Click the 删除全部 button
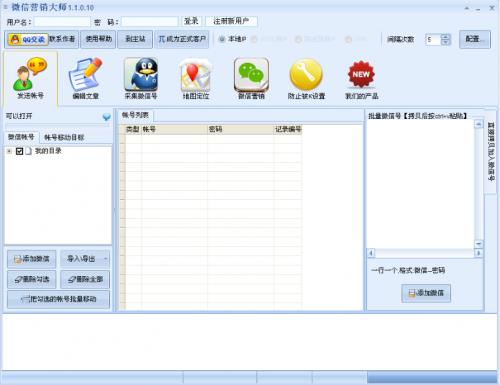500x385 pixels. click(85, 279)
